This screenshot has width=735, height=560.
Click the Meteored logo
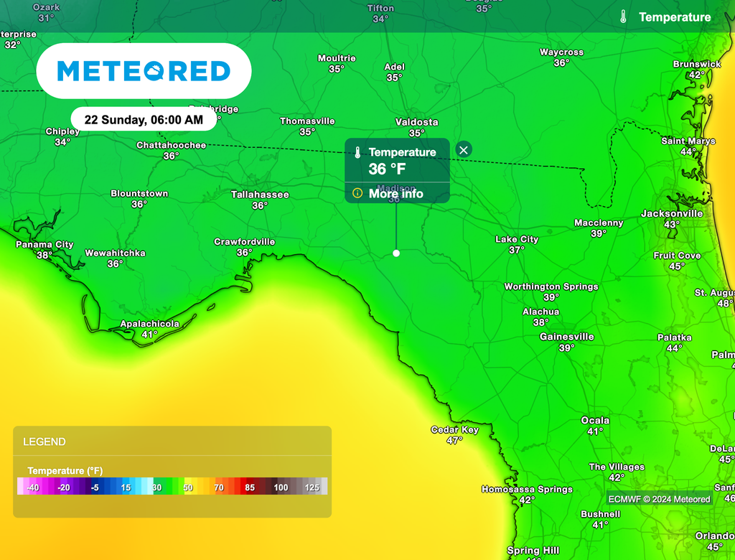(x=144, y=71)
